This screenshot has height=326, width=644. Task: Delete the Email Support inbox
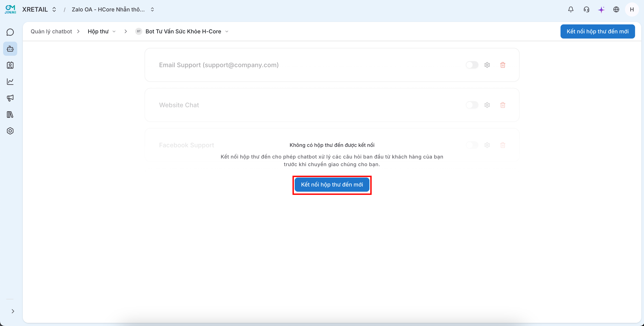tap(503, 65)
